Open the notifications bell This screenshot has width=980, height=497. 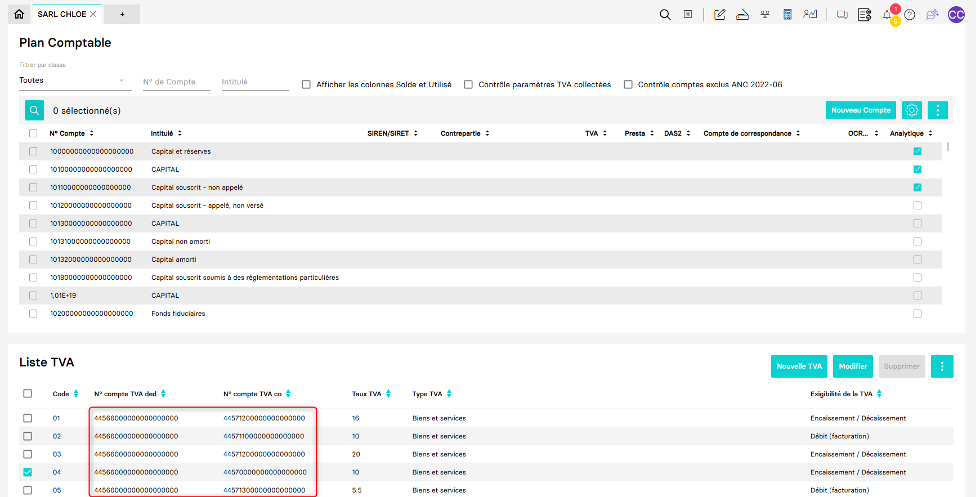tap(887, 15)
